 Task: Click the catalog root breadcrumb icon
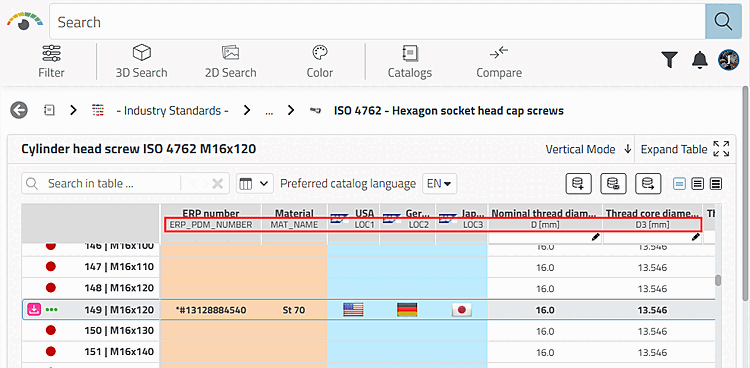(49, 111)
